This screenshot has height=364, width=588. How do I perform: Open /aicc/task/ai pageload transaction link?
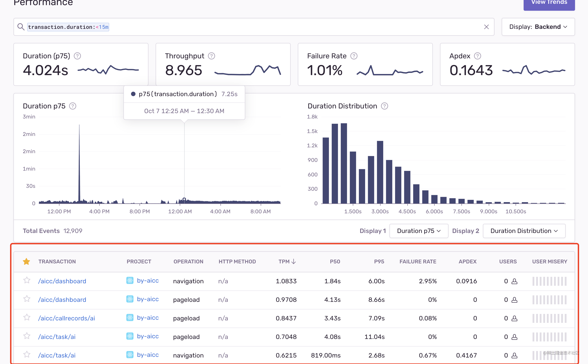(57, 336)
